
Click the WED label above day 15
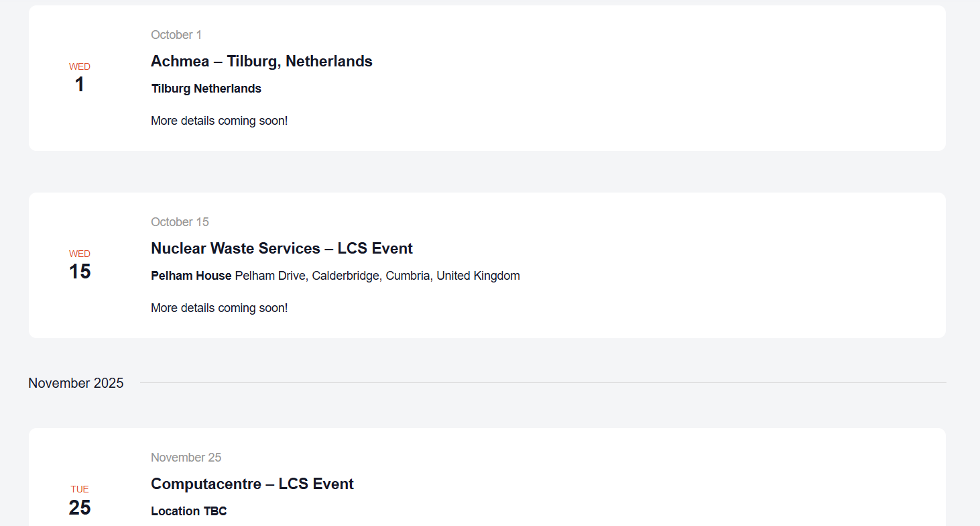[80, 254]
